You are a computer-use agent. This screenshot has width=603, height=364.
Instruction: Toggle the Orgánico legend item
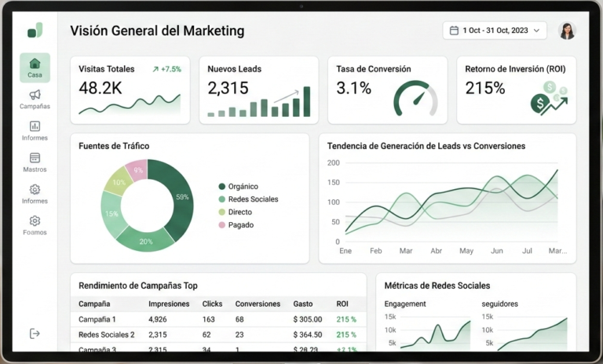242,187
